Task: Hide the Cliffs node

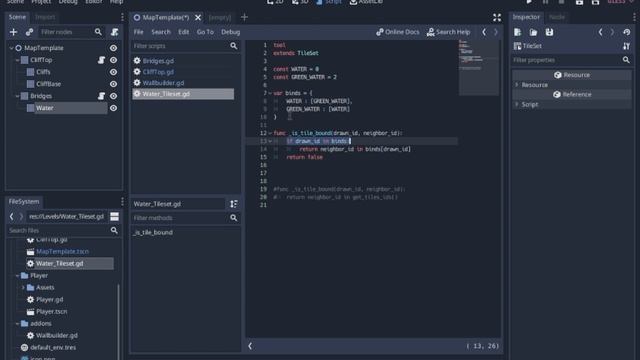Action: pos(113,72)
